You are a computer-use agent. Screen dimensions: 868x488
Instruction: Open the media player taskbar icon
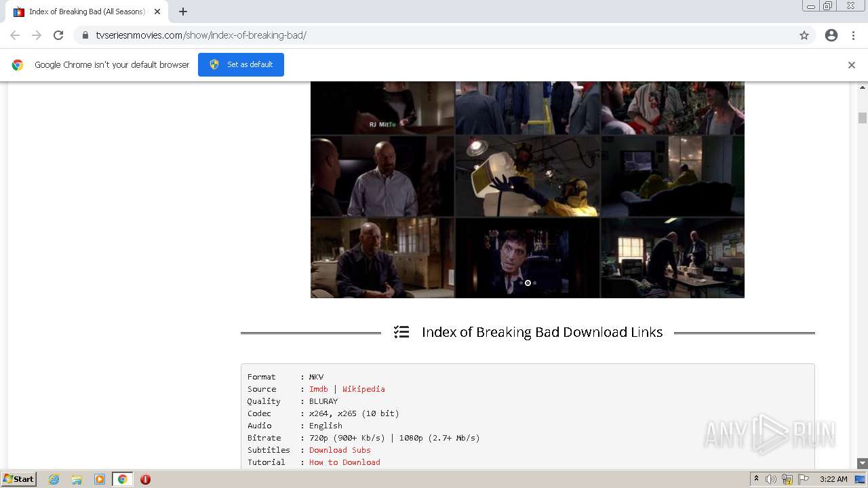tap(100, 479)
